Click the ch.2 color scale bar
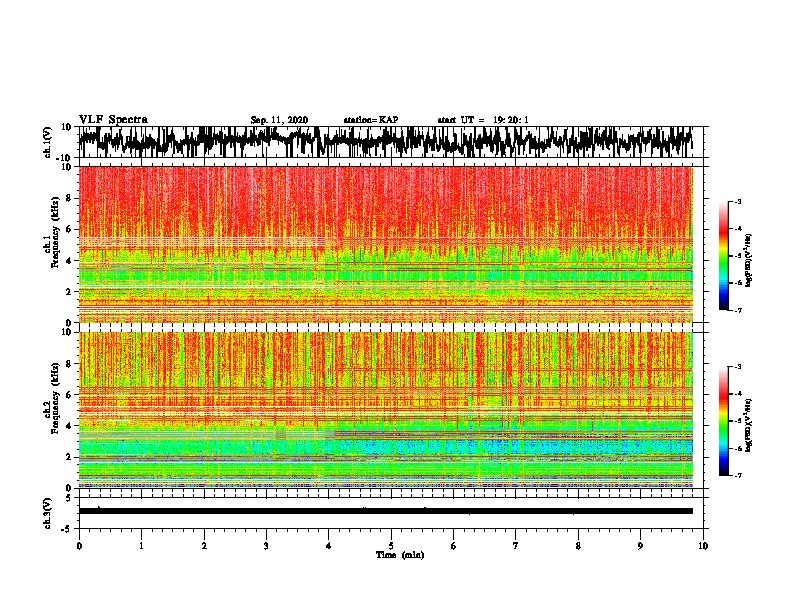 (x=723, y=421)
